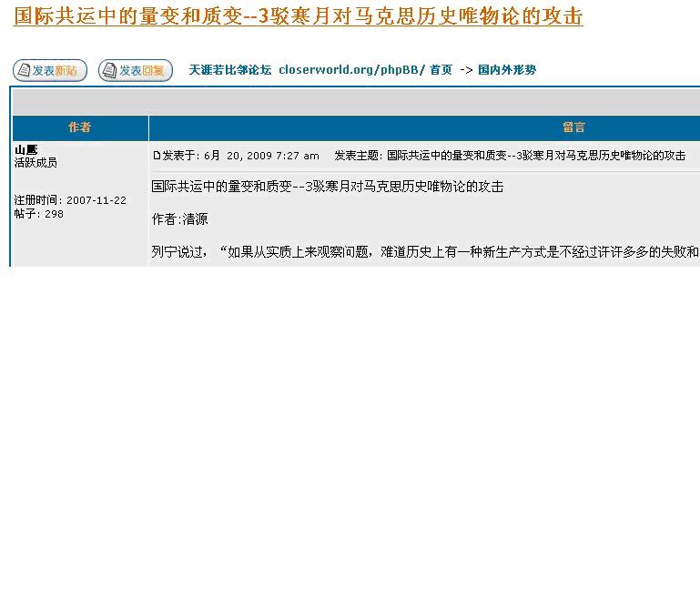Screen dimensions: 700x589
Task: Click the title line inside the post body
Action: pos(327,187)
